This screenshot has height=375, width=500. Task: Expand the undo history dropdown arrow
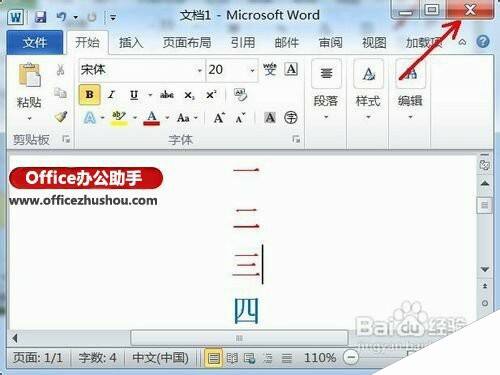pyautogui.click(x=76, y=17)
